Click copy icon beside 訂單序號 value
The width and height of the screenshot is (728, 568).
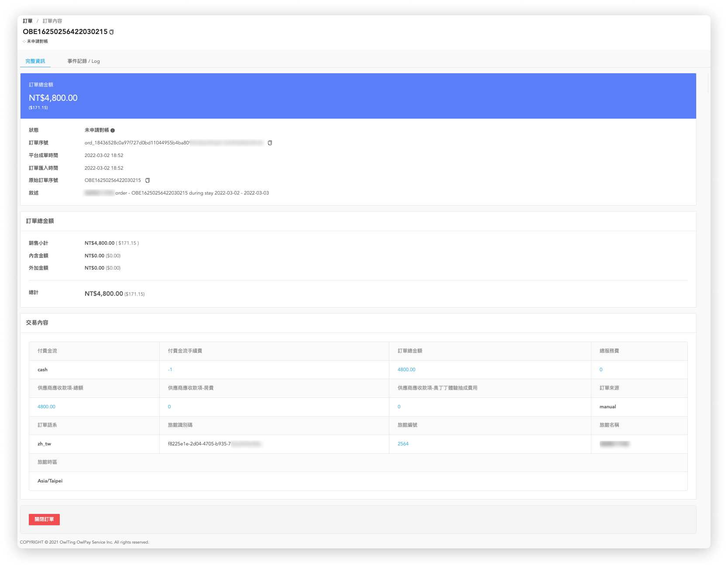[270, 143]
